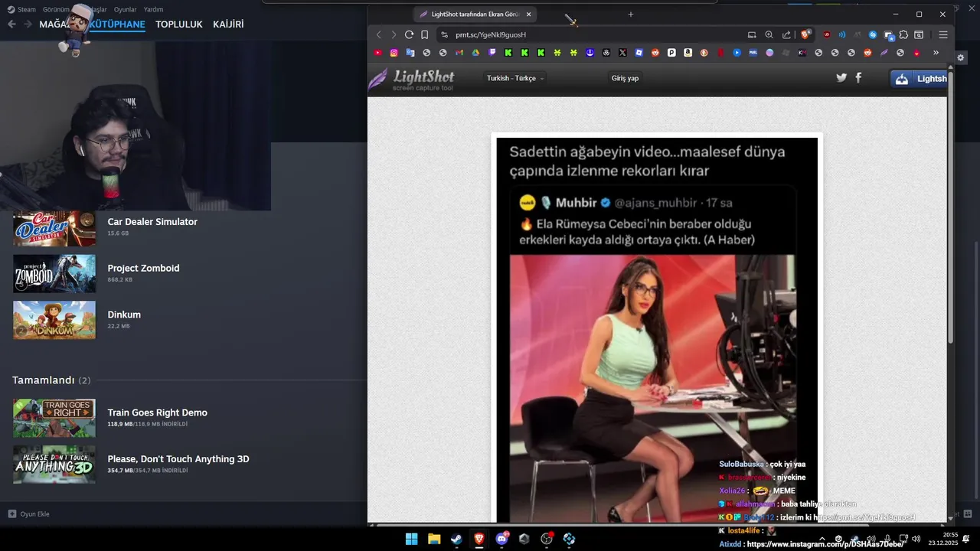Screen dimensions: 980x551
Task: Click the uploaded screenshot image
Action: click(x=657, y=329)
